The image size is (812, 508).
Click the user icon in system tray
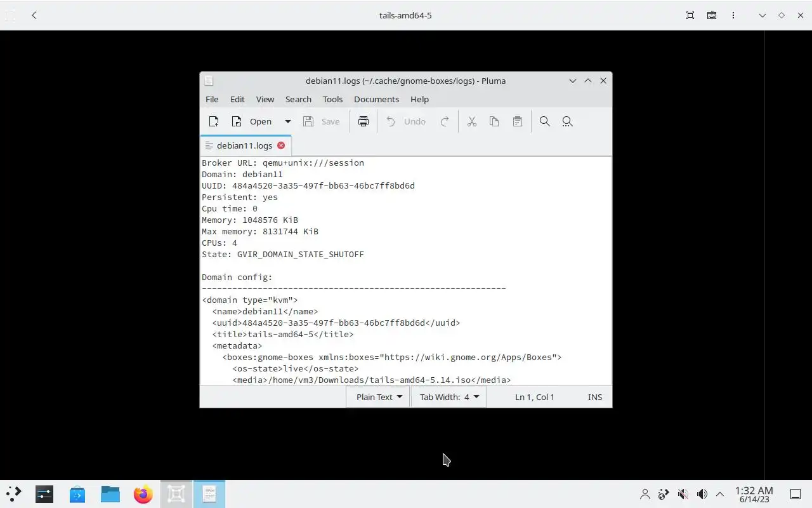pos(645,494)
